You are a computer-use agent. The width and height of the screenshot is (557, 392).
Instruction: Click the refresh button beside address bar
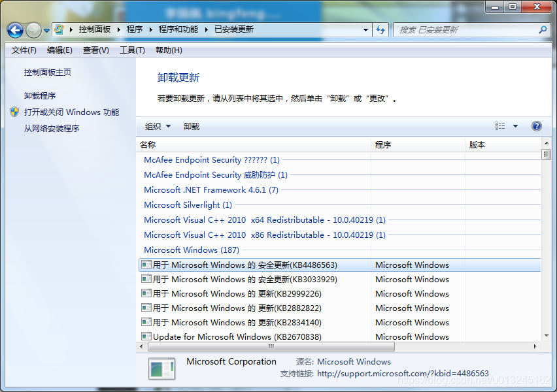[x=380, y=30]
